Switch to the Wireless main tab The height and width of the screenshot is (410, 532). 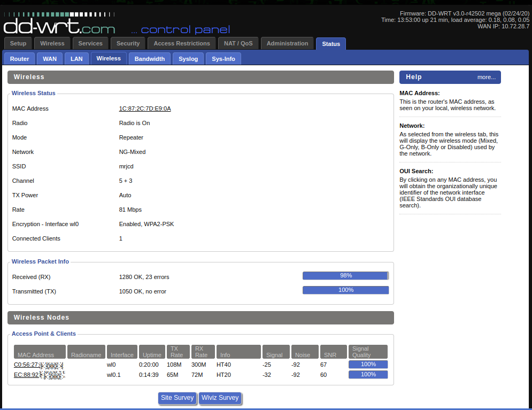click(x=52, y=44)
